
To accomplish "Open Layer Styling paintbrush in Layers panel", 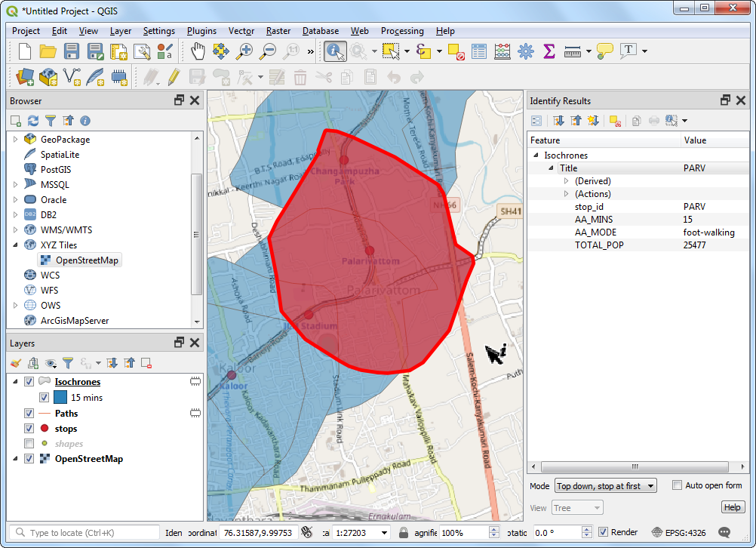I will [16, 363].
